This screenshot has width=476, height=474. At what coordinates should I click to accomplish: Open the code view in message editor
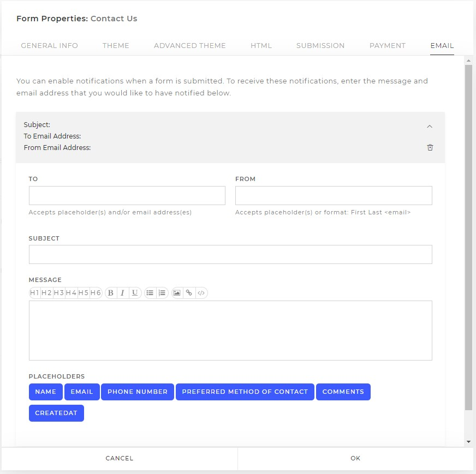pos(201,293)
